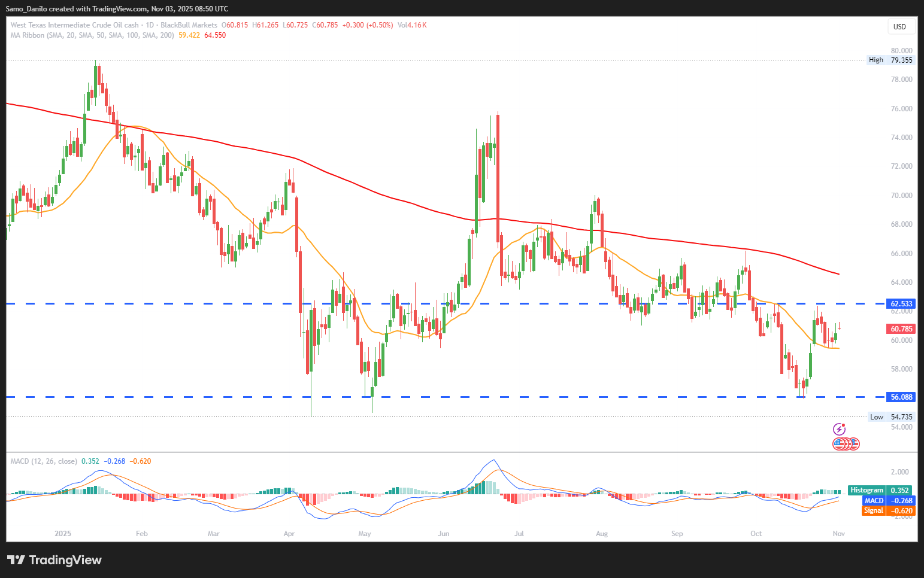Click the 2025 label on time axis
The height and width of the screenshot is (578, 924).
(63, 534)
